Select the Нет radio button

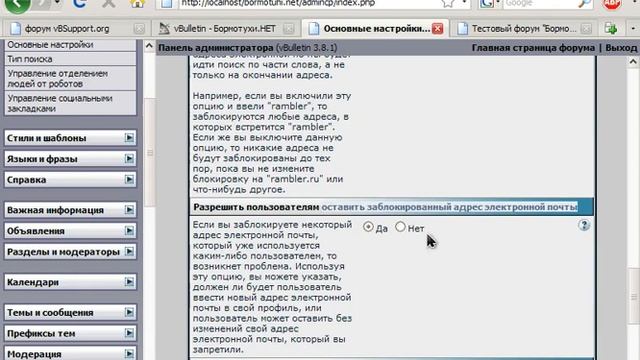coord(400,227)
